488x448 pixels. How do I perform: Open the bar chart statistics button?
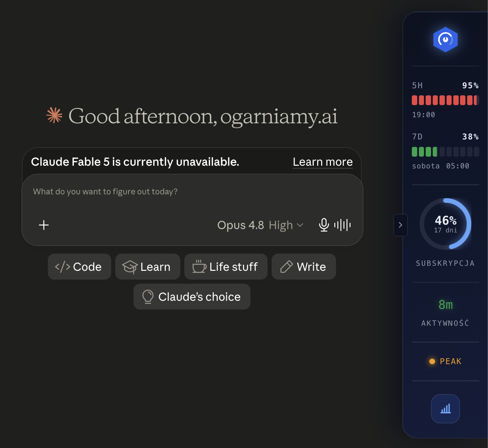[x=446, y=409]
